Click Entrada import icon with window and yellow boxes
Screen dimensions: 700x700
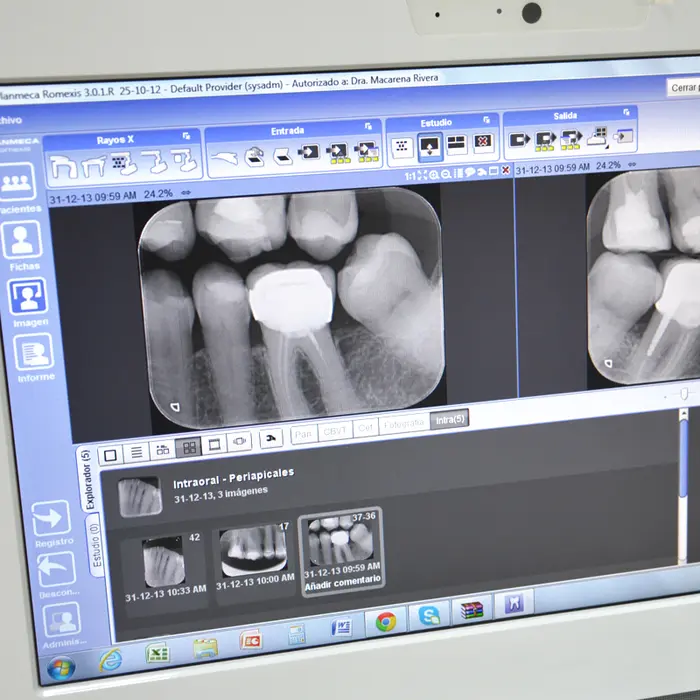(x=367, y=151)
